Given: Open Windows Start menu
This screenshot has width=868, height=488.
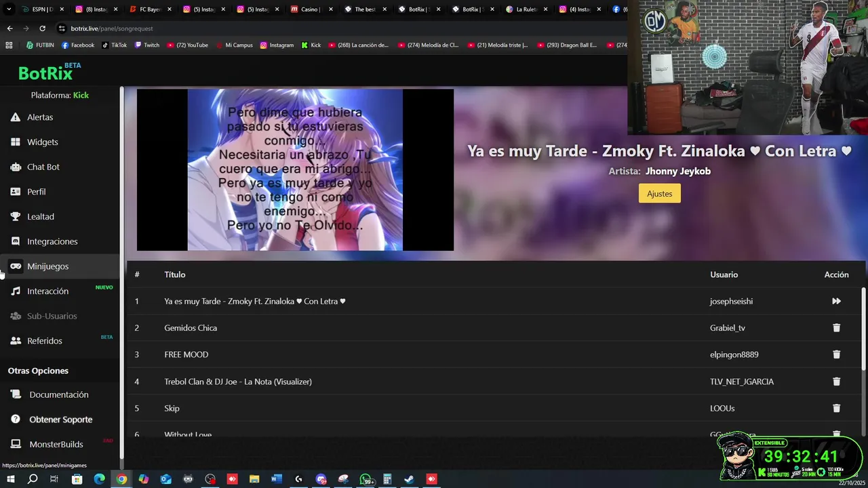Looking at the screenshot, I should point(10,479).
